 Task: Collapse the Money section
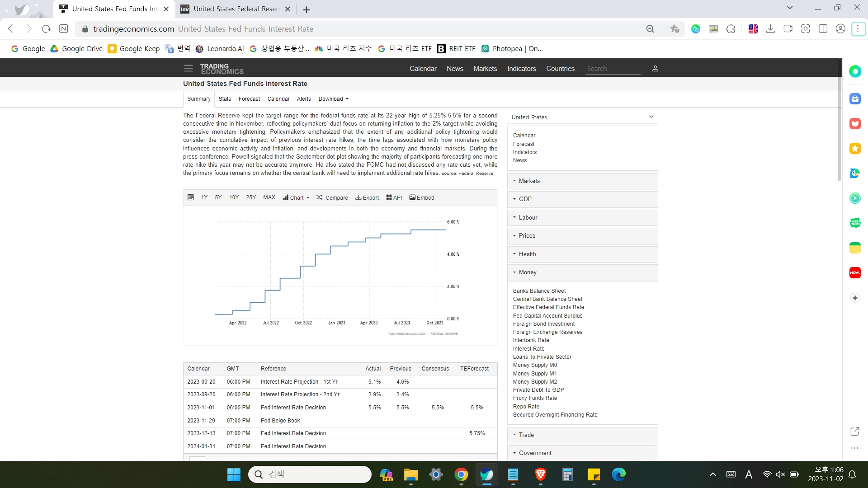[582, 272]
